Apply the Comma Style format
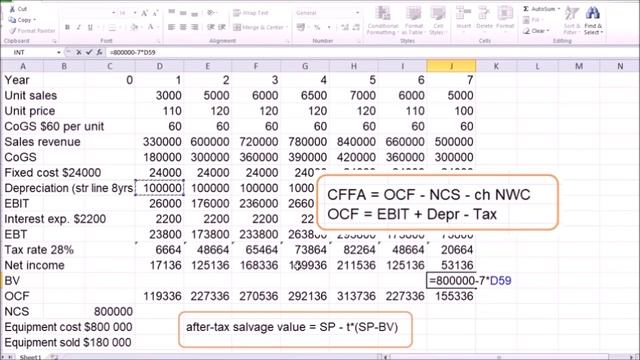 pyautogui.click(x=329, y=27)
